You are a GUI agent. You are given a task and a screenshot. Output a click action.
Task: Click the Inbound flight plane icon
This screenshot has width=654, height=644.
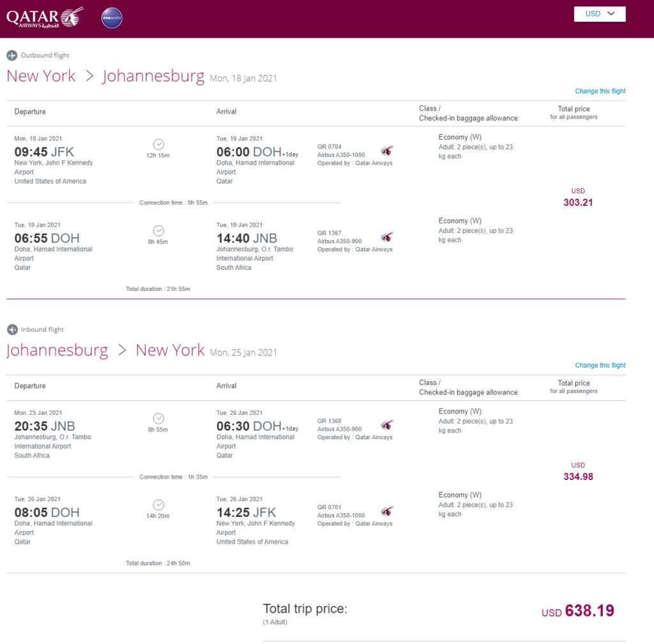click(12, 329)
